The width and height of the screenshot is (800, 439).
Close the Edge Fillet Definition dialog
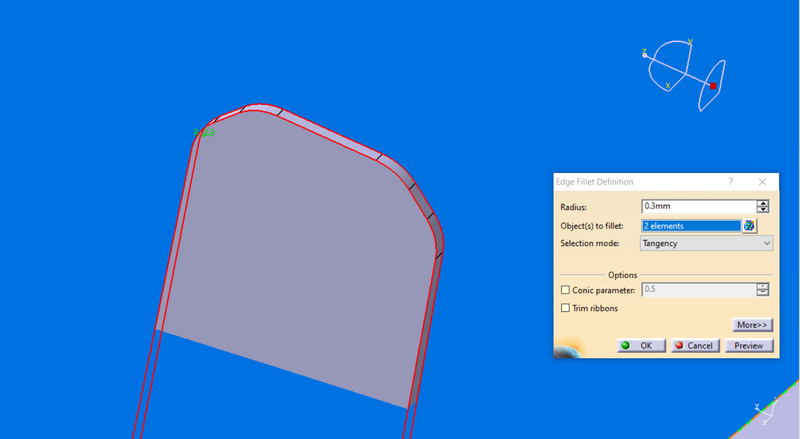762,182
